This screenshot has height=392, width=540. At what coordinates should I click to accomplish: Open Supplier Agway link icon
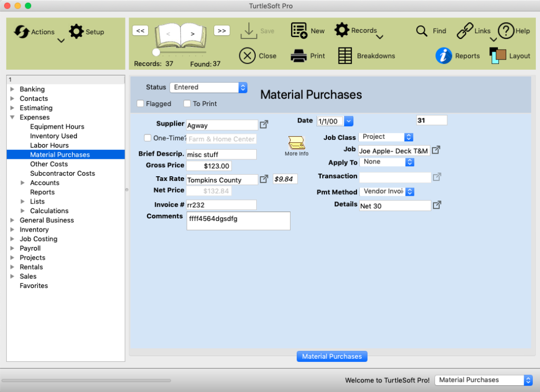click(x=264, y=125)
